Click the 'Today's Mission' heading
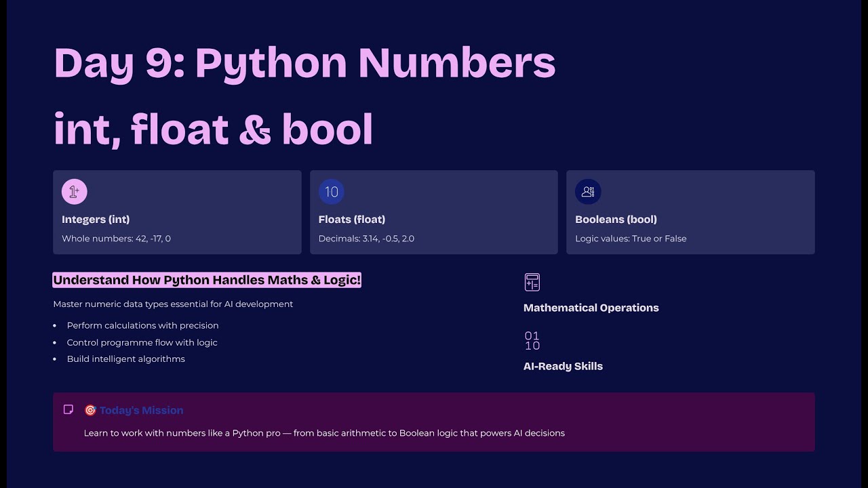This screenshot has height=488, width=868. click(141, 410)
